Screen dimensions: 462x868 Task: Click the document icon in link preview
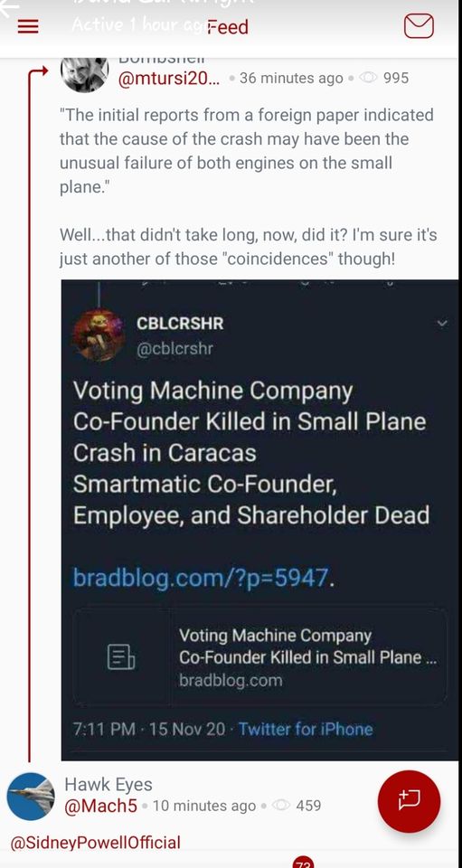(x=120, y=657)
